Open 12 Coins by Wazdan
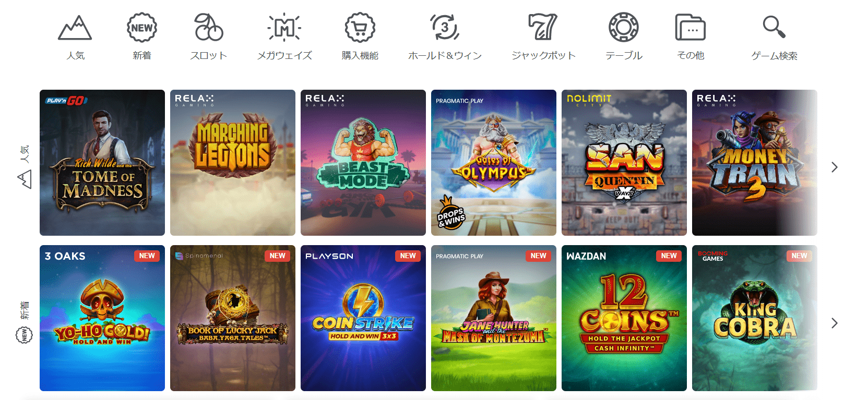 624,318
